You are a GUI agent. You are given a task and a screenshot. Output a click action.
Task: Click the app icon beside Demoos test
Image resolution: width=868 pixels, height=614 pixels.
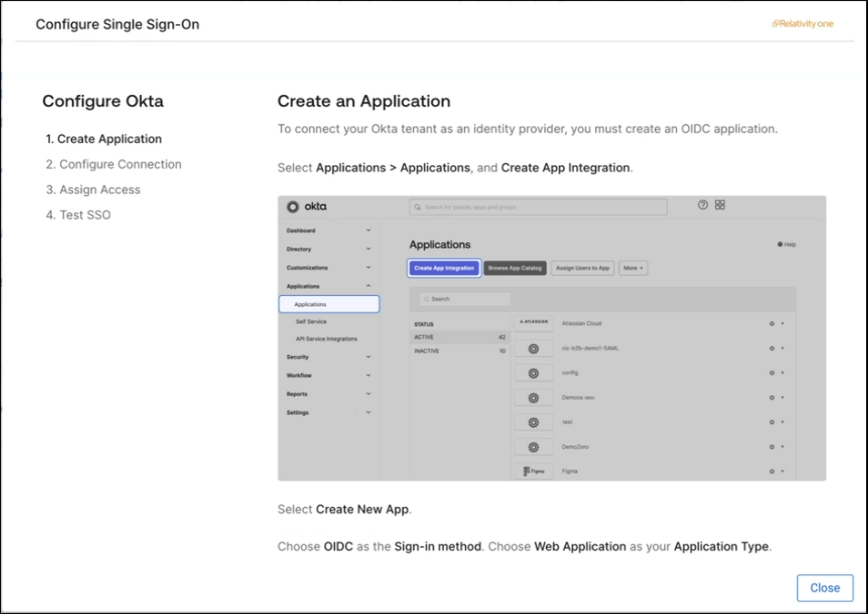pos(534,397)
